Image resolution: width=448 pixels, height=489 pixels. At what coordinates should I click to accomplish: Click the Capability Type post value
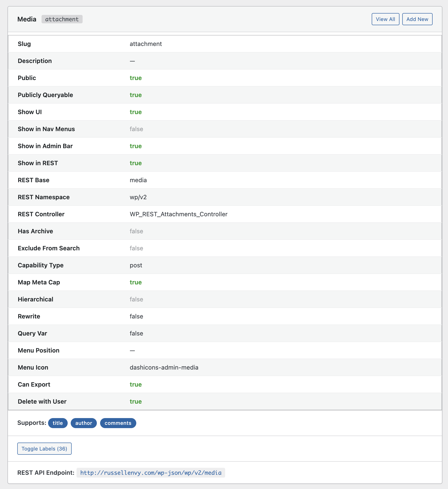(136, 265)
